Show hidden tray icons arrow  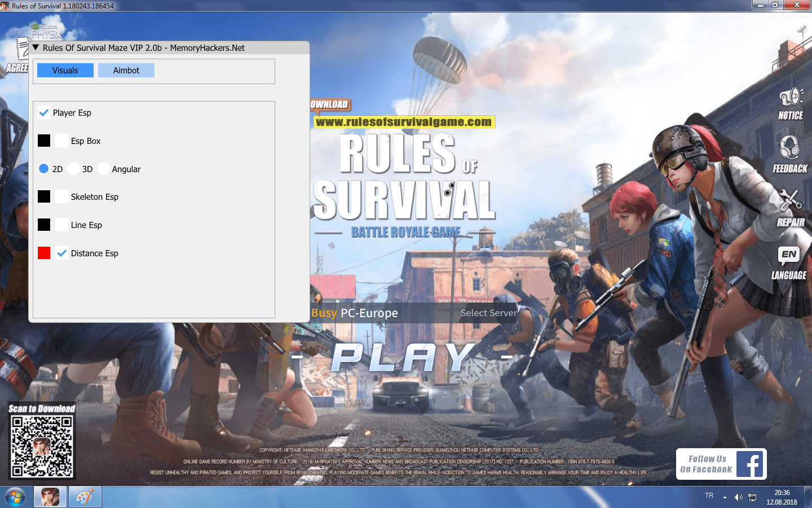pos(725,497)
